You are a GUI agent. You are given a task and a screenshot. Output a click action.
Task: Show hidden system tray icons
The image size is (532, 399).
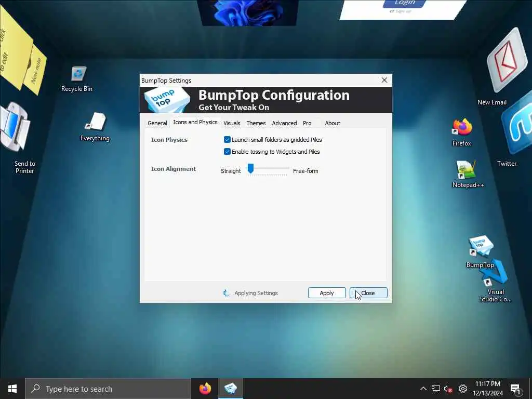click(x=423, y=389)
